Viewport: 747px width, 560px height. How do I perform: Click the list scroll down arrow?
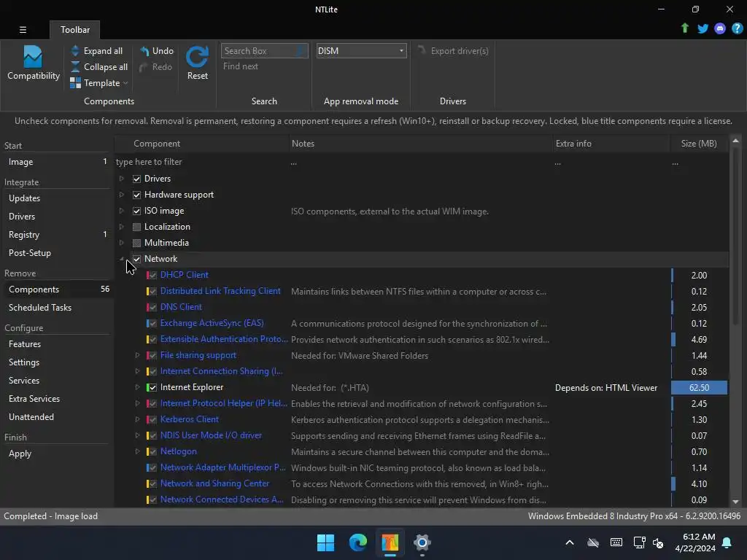point(735,502)
